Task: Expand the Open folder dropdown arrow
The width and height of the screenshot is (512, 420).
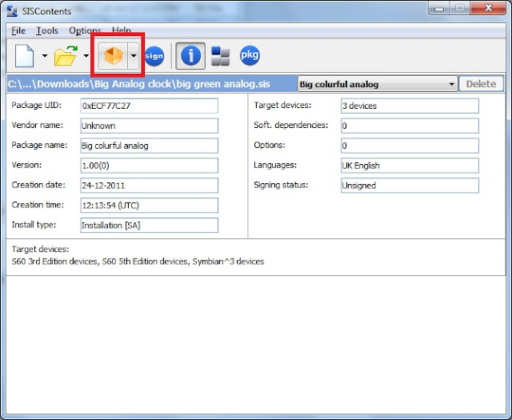Action: tap(86, 56)
